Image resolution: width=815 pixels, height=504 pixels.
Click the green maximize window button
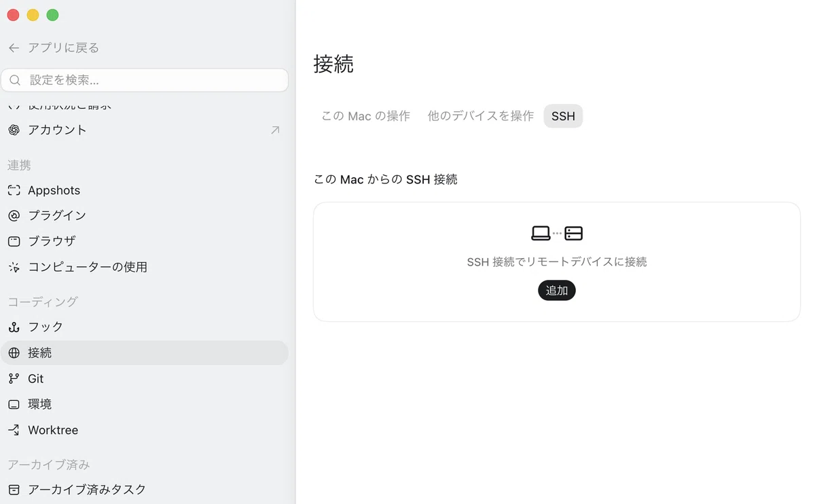pyautogui.click(x=52, y=15)
